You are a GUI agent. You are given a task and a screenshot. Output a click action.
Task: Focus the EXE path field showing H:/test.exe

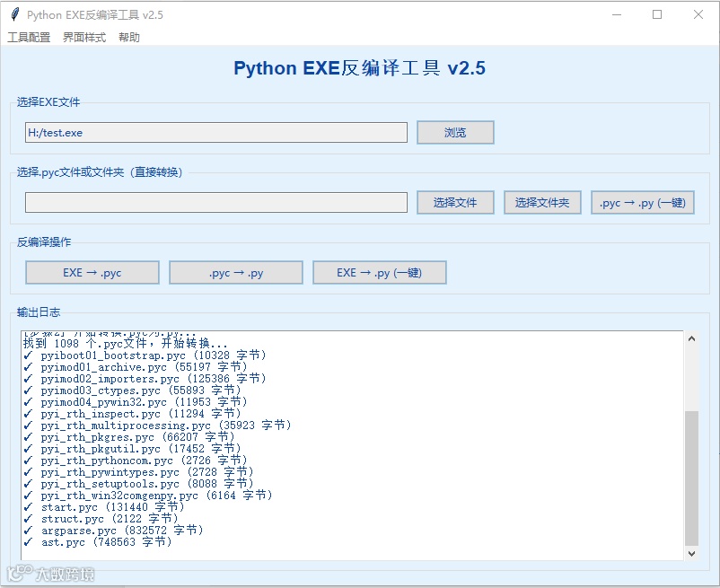(216, 133)
